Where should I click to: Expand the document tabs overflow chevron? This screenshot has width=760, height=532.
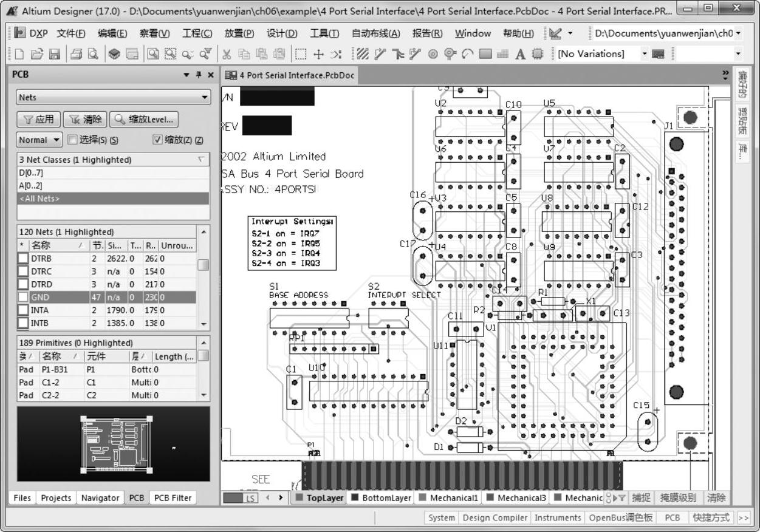[x=725, y=75]
